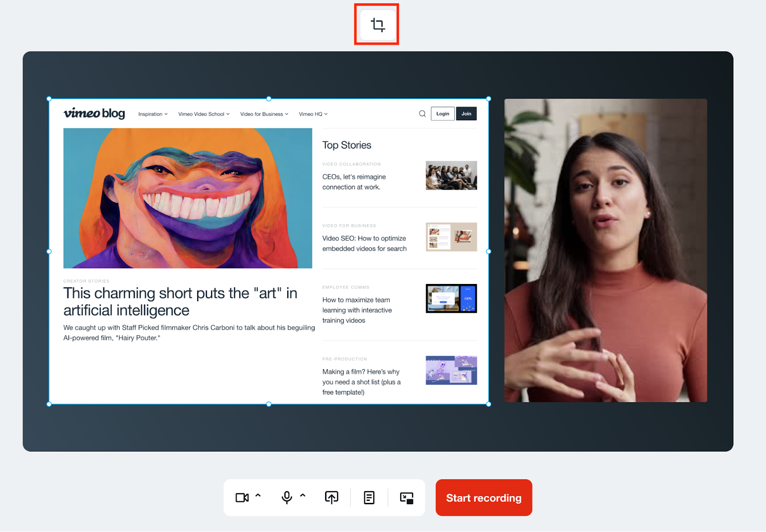Expand camera options chevron
Viewport: 766px width, 532px height.
[x=258, y=496]
